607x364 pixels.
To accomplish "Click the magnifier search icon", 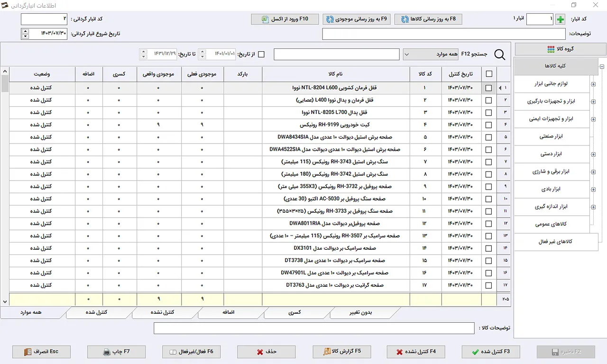I will click(x=500, y=55).
